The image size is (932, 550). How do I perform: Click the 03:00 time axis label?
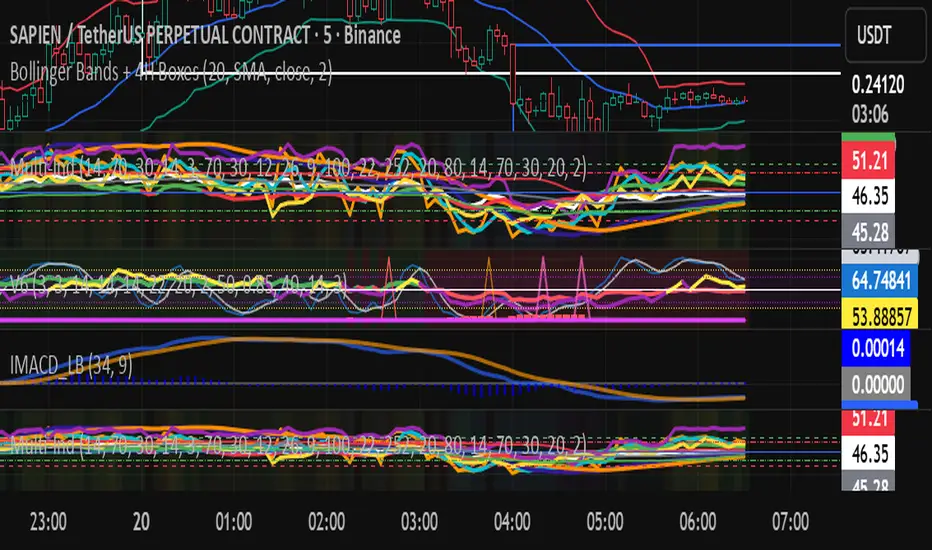tap(419, 522)
